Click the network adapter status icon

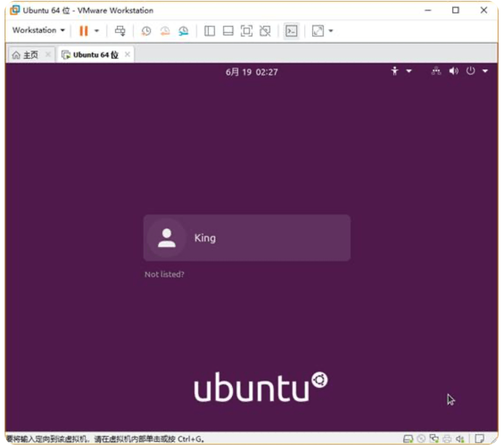(434, 439)
